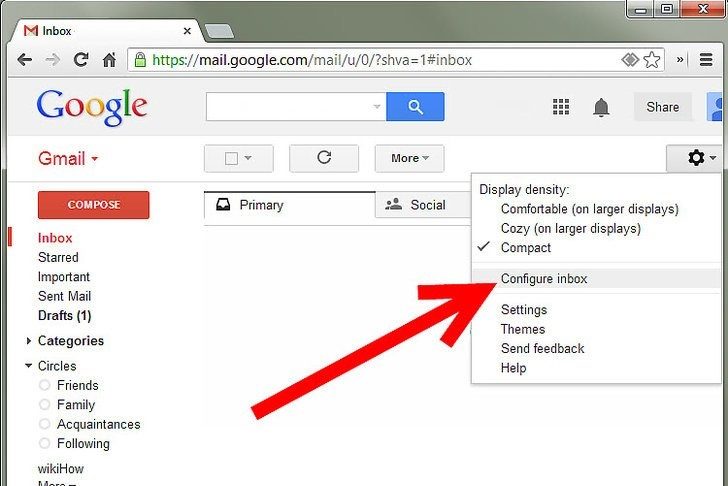Refresh the inbox with circular arrow button
Screen dimensions: 728x486
(x=324, y=158)
